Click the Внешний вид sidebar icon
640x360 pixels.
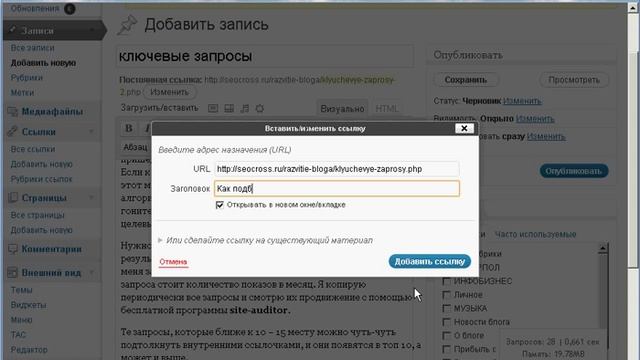13,272
